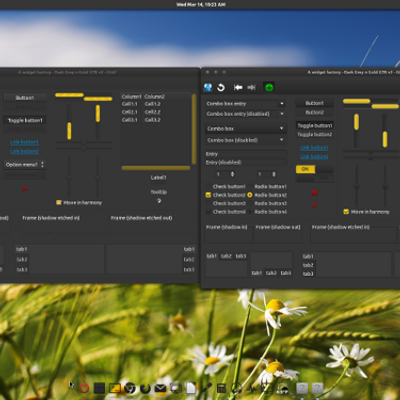This screenshot has height=400, width=400.
Task: Expand the Combo box dropdown
Action: 245,128
